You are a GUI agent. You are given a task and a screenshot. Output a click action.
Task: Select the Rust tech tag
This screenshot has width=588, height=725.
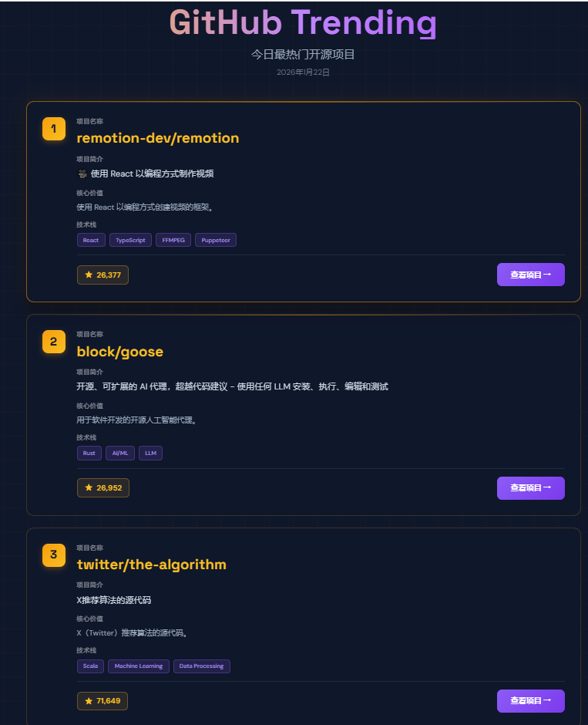coord(89,453)
